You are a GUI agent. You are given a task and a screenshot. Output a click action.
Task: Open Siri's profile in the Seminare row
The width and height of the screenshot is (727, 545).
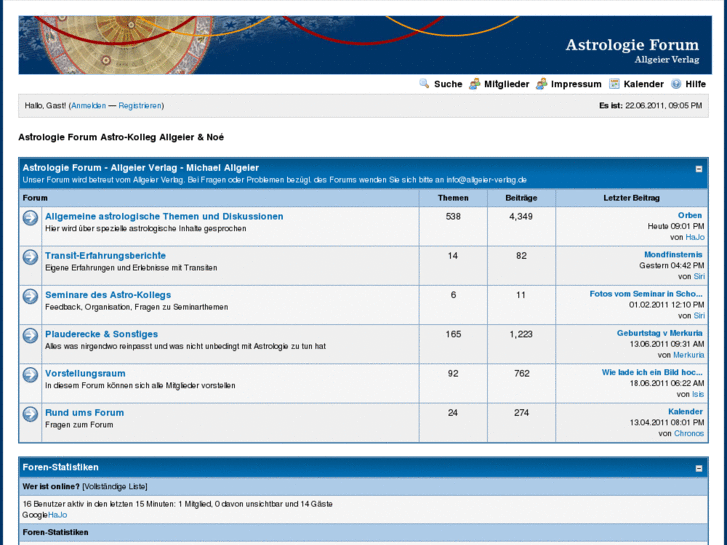pos(699,316)
